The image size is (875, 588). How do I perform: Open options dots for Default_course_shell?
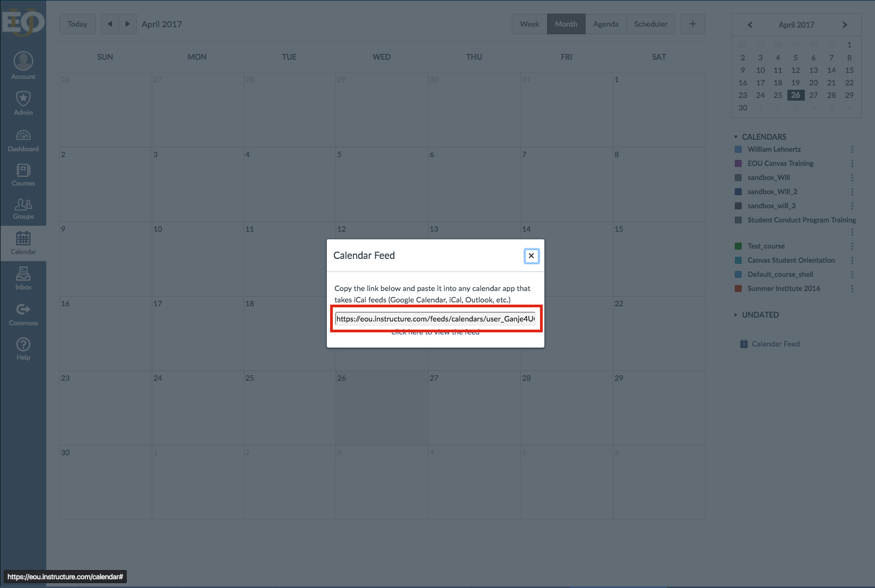click(x=852, y=274)
